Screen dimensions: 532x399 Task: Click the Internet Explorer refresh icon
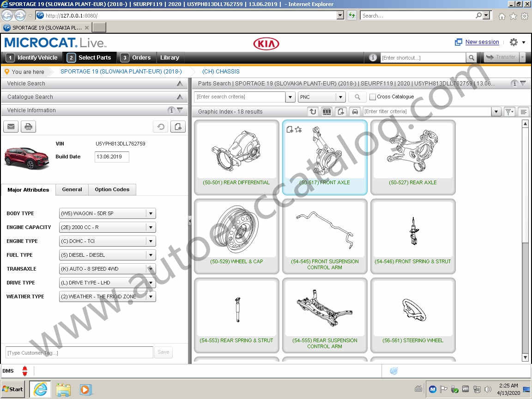tap(352, 16)
